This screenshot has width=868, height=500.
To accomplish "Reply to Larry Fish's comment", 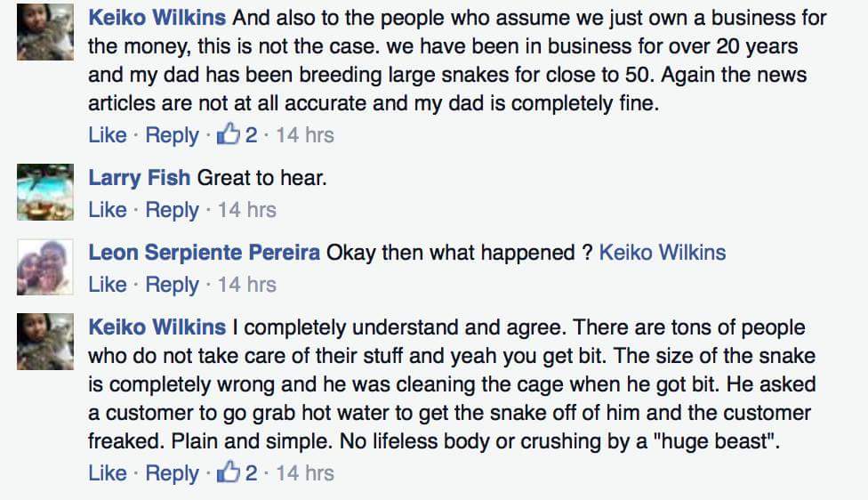I will pyautogui.click(x=172, y=211).
